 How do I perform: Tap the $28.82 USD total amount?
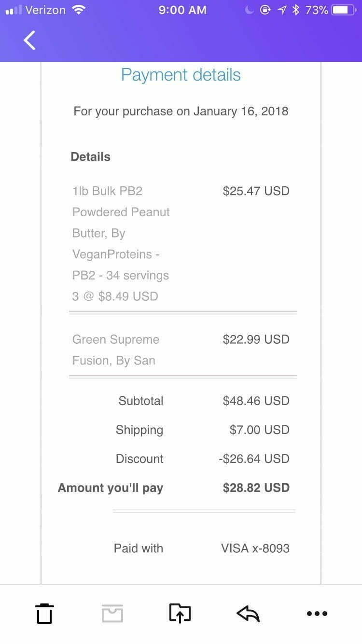[256, 488]
